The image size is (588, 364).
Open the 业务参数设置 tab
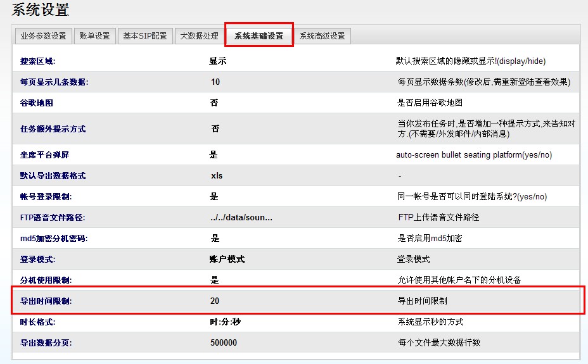tap(43, 36)
